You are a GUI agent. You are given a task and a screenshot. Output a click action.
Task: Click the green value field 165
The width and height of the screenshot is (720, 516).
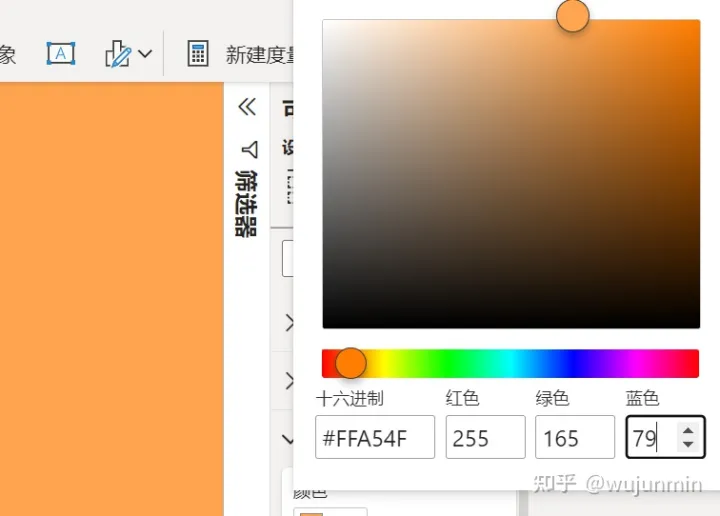tap(575, 437)
